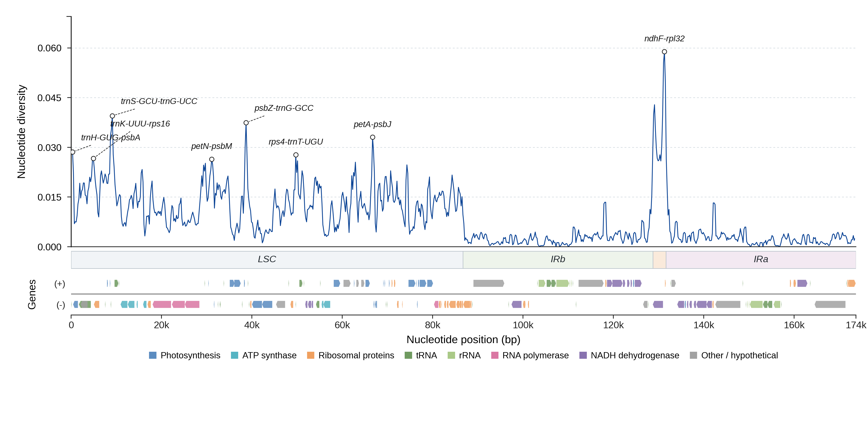Click the rps4-trnT-UGU peak marker circle
This screenshot has width=868, height=422.
pos(295,155)
